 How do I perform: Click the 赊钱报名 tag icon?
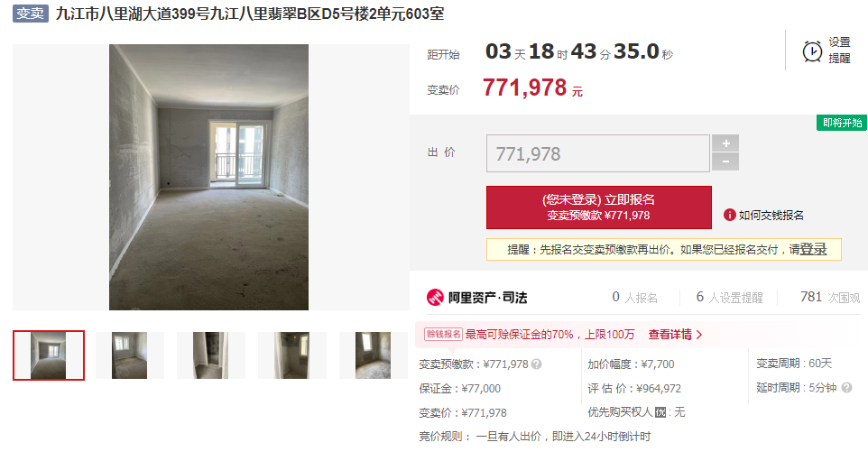(443, 335)
